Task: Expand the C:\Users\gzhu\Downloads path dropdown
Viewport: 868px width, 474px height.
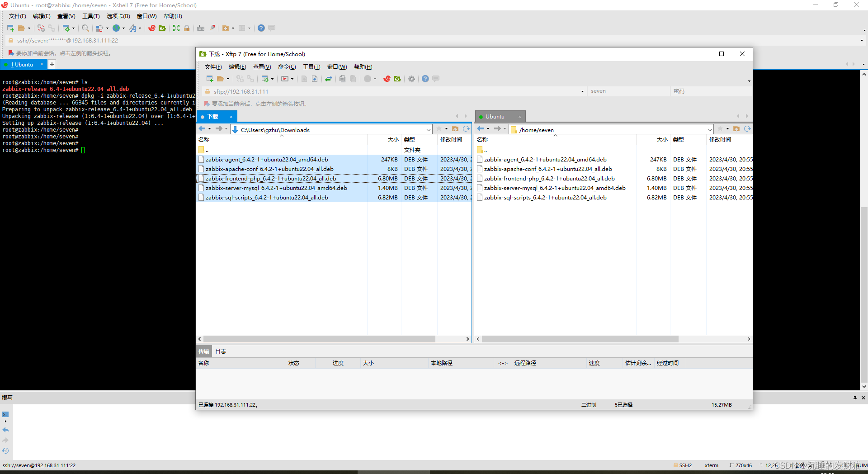Action: pos(429,130)
